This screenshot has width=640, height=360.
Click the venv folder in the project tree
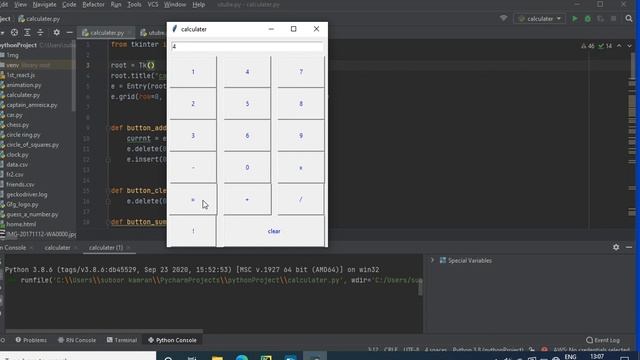coord(12,65)
